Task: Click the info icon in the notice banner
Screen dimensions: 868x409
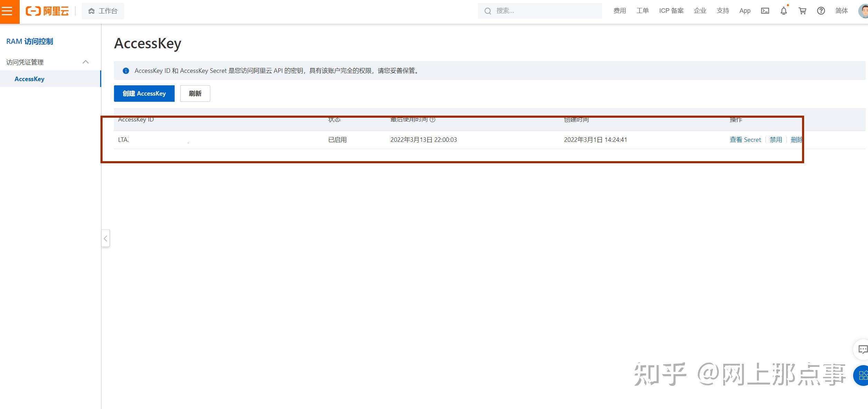Action: pyautogui.click(x=126, y=71)
